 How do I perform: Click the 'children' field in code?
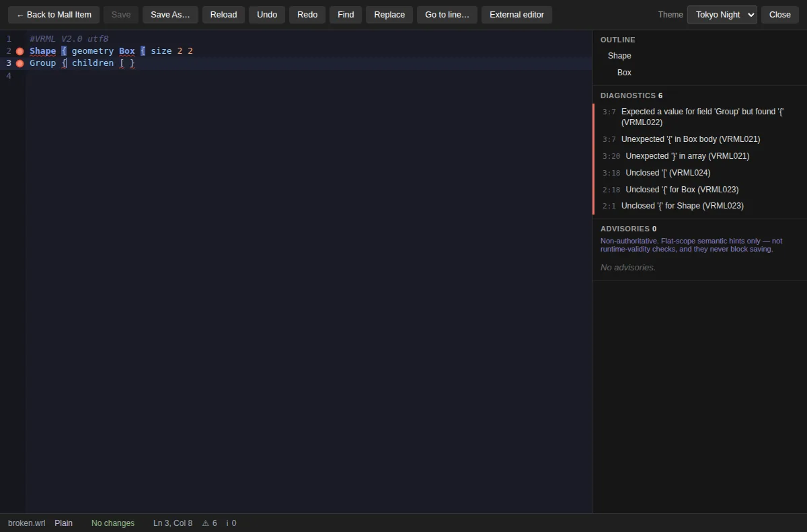[x=93, y=63]
